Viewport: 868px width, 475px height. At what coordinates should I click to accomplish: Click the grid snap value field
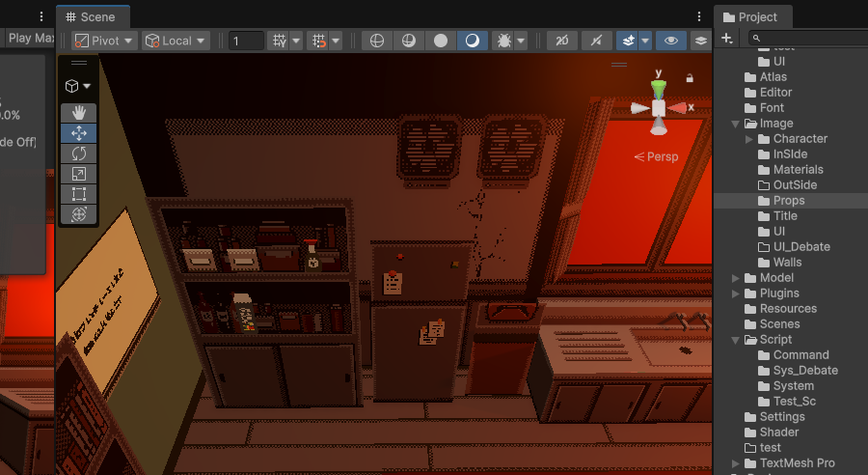tap(246, 41)
